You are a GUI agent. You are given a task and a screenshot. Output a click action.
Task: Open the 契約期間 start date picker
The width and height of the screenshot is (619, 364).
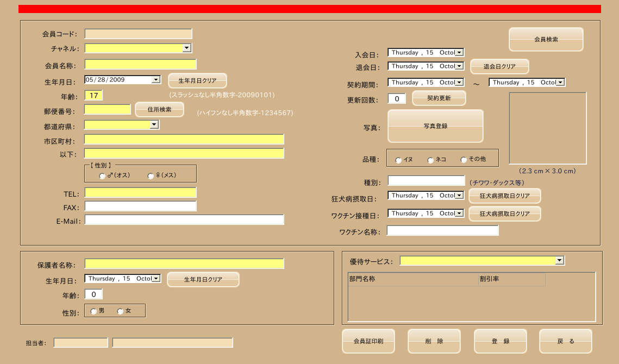pyautogui.click(x=459, y=83)
